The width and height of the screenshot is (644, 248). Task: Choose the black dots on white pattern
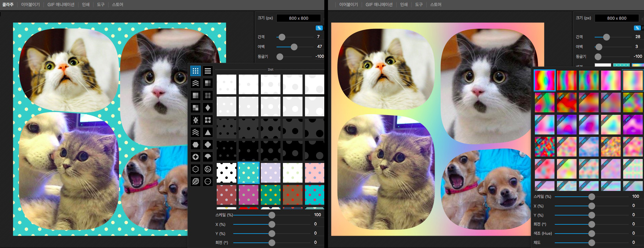tap(227, 173)
